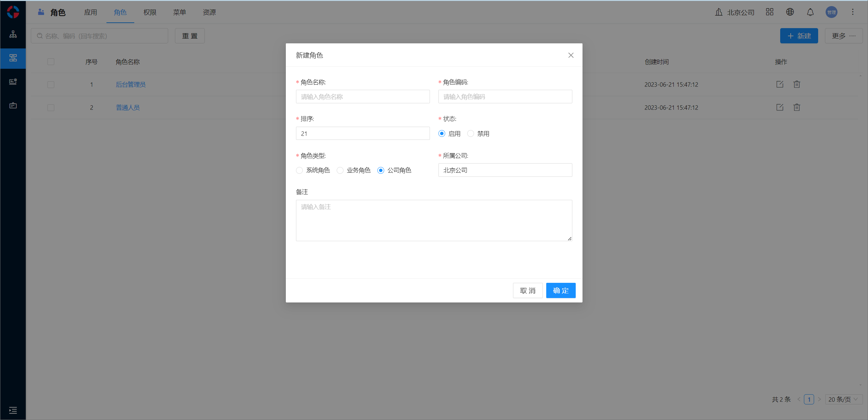Screen dimensions: 868x420
Task: Click the notification bell icon
Action: click(810, 12)
